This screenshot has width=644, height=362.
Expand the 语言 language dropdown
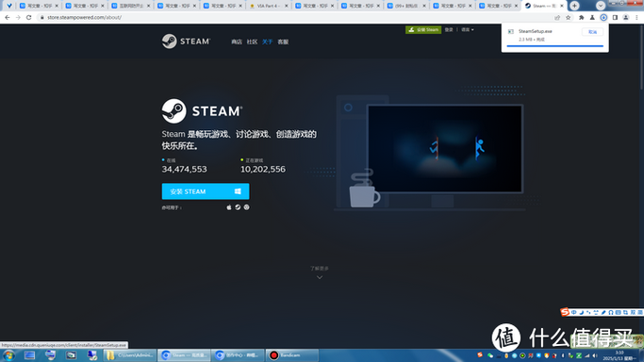pos(468,29)
